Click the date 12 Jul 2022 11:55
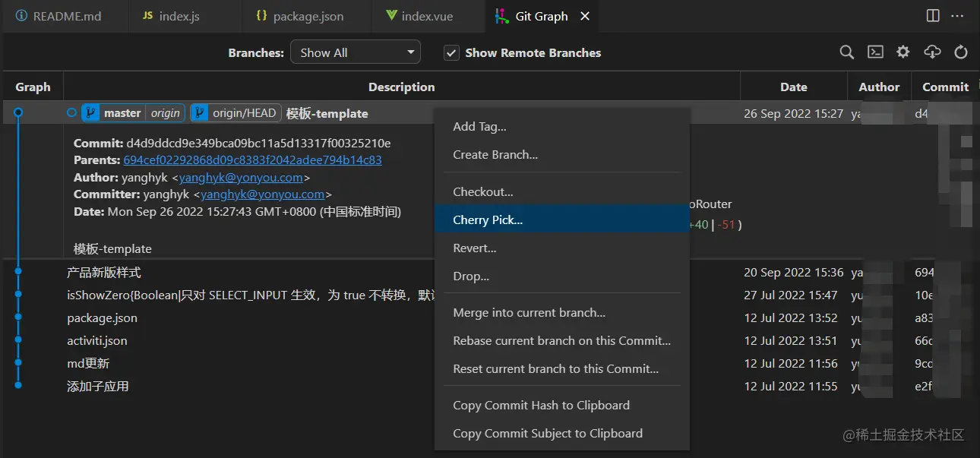The image size is (980, 458). (x=791, y=386)
